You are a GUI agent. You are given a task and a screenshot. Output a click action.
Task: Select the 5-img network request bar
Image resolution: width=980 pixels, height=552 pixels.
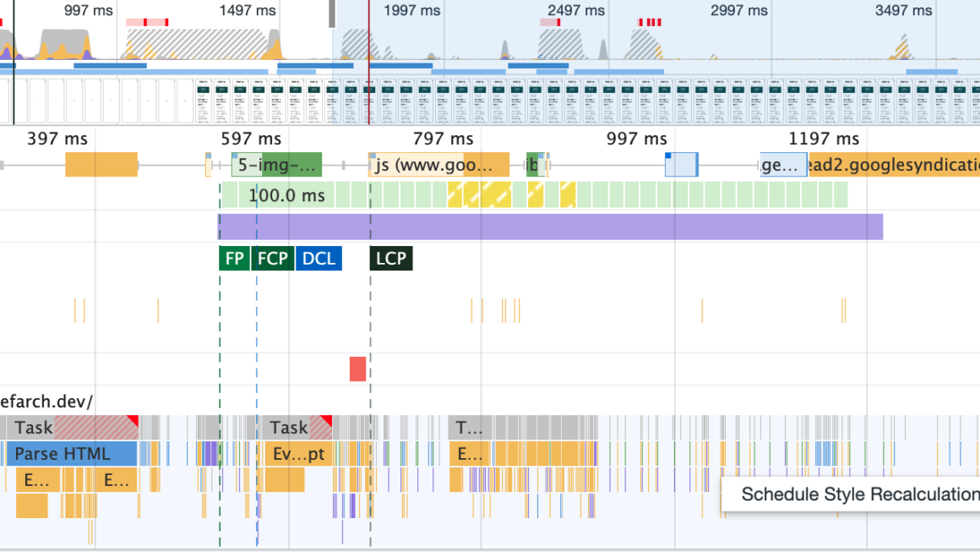pyautogui.click(x=277, y=165)
